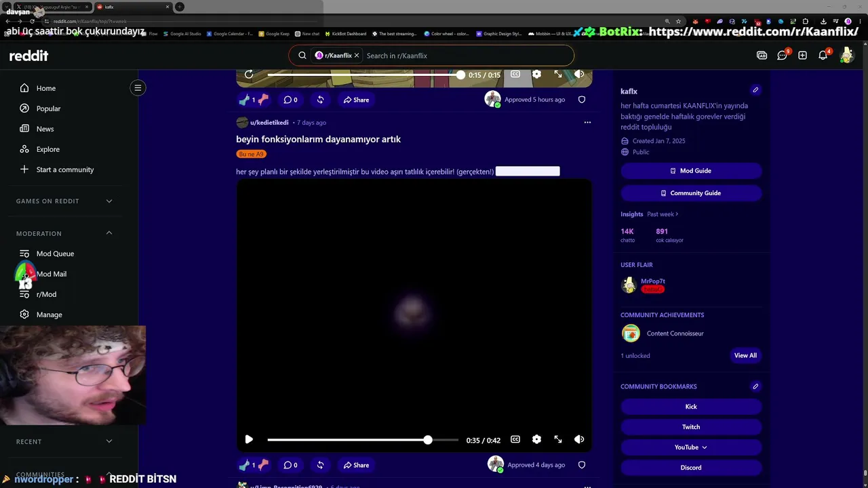The image size is (868, 488).
Task: Downvote the post approved 4 days ago
Action: (263, 465)
